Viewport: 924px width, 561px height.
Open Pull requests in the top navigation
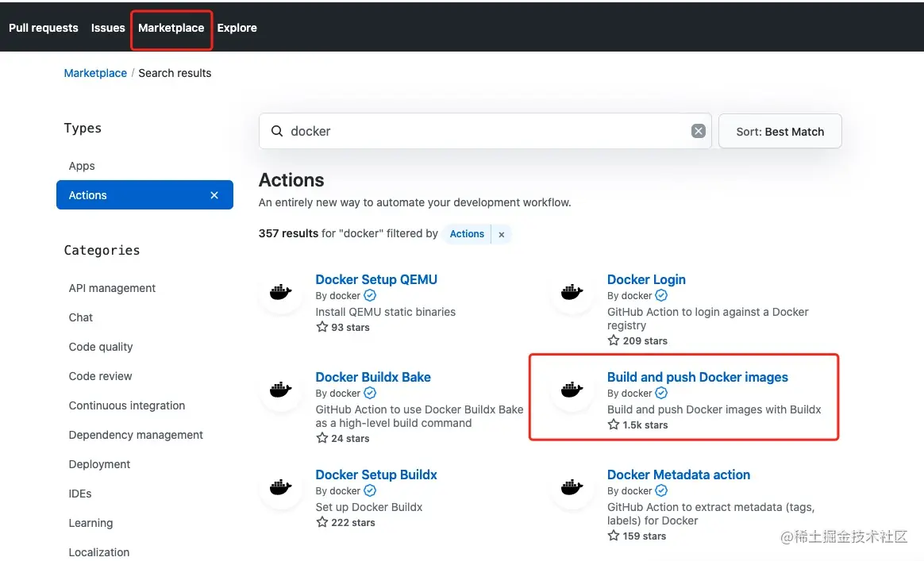(43, 28)
